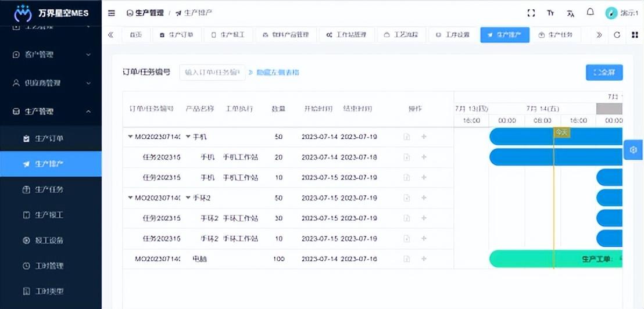Expand the 供应商管理 sidebar menu
Screen dimensions: 644x309
51,83
